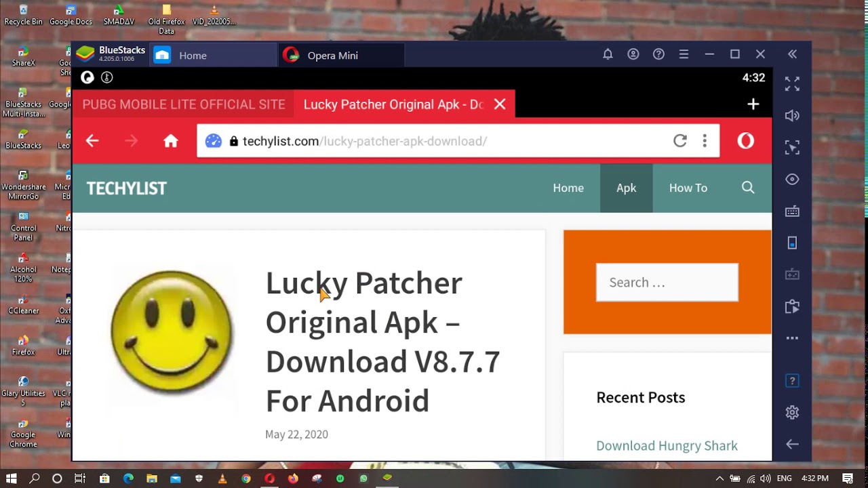
Task: Click the BlueStacks rotate phone icon
Action: [792, 243]
